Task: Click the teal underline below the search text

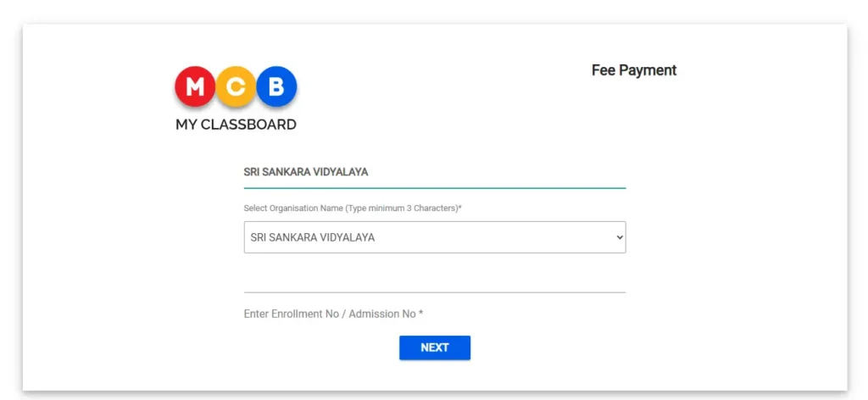Action: click(434, 187)
